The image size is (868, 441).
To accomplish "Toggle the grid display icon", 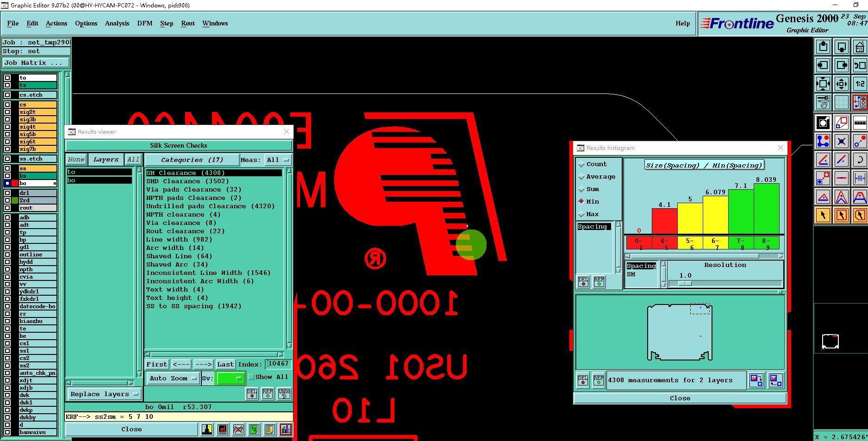I will pyautogui.click(x=842, y=102).
